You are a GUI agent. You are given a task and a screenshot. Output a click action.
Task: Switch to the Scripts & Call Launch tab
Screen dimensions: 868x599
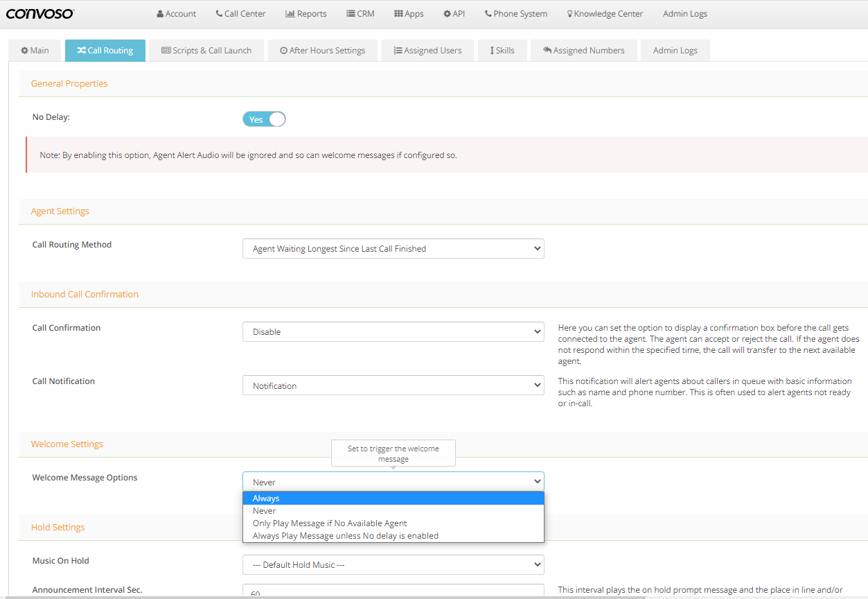[x=206, y=51]
